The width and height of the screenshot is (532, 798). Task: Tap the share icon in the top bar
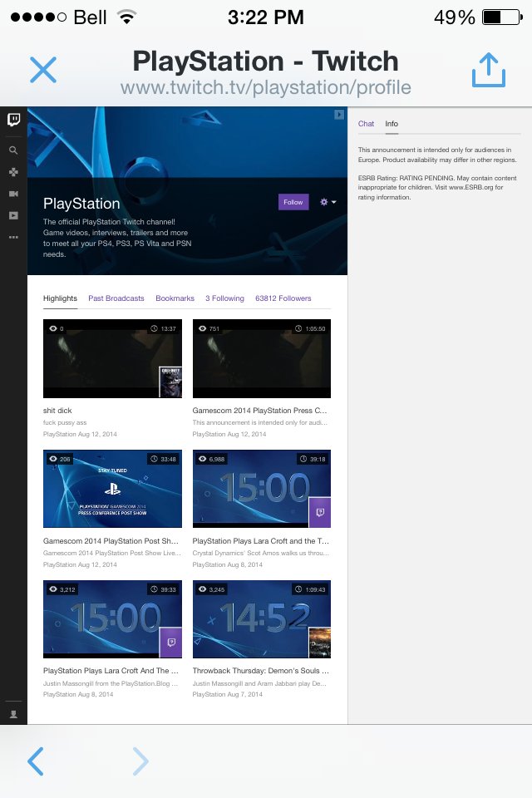[489, 71]
